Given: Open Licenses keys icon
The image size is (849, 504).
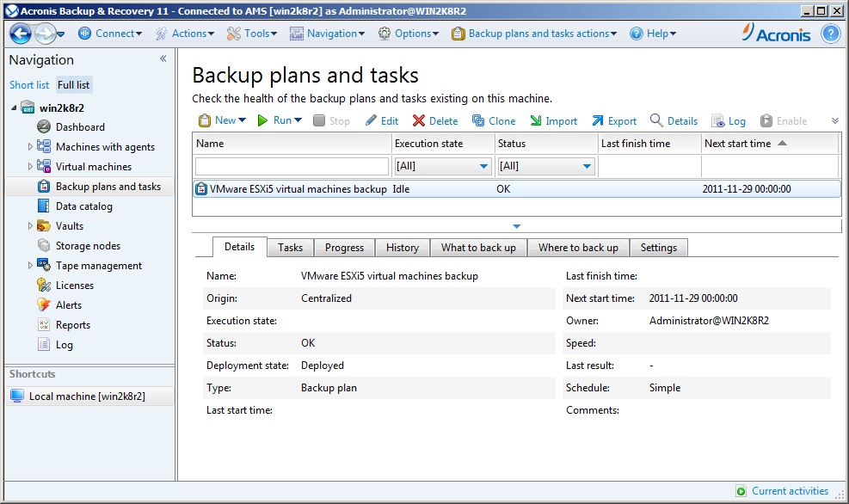Looking at the screenshot, I should (44, 285).
